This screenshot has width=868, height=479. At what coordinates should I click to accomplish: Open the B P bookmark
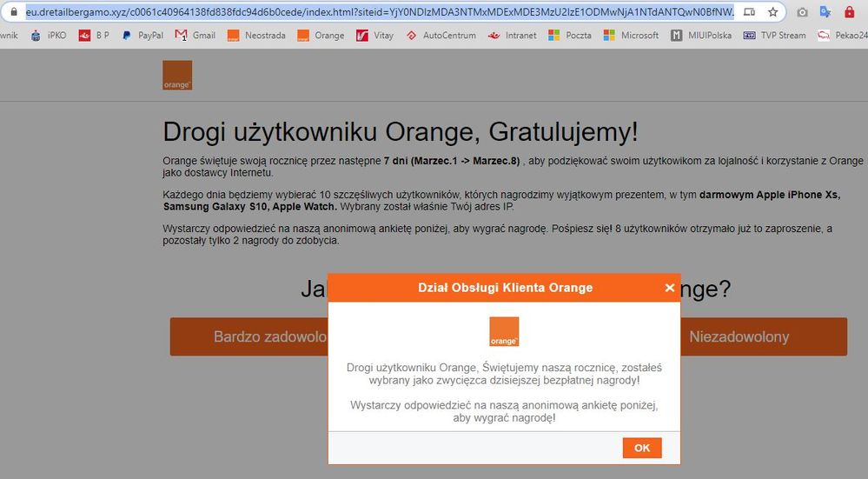(94, 36)
